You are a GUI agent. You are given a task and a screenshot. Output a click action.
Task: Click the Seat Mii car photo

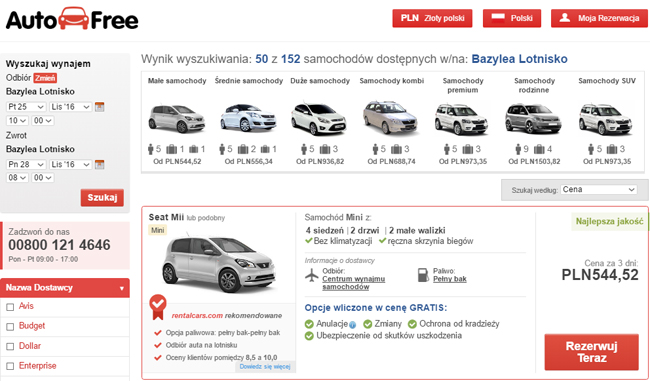coord(219,263)
